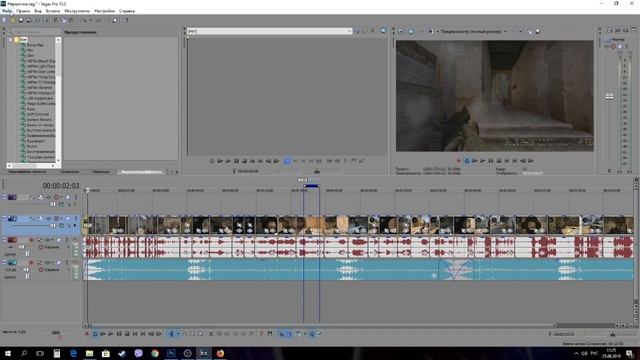The image size is (640, 360).
Task: Click the Paste icon in main toolbar
Action: (71, 20)
